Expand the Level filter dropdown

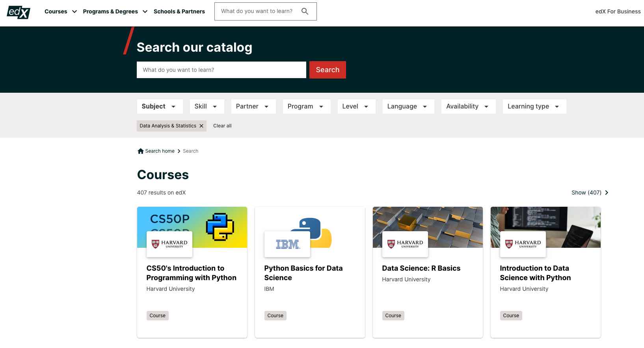[x=356, y=107]
